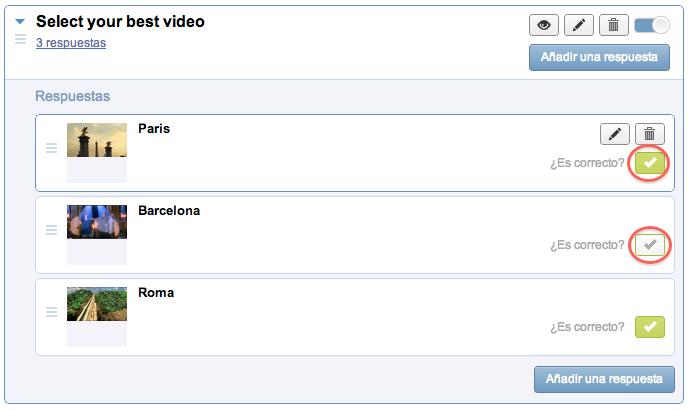
Task: Mark Barcelona as correct answer
Action: (x=650, y=245)
